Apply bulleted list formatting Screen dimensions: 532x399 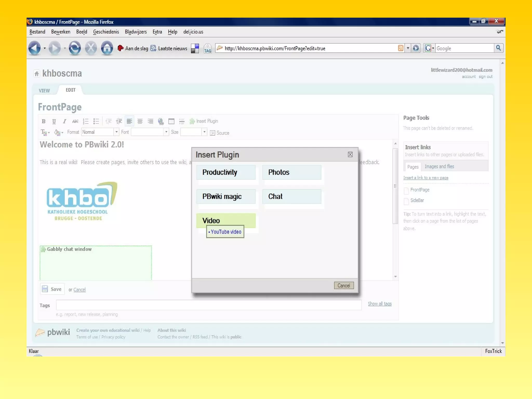pos(96,121)
